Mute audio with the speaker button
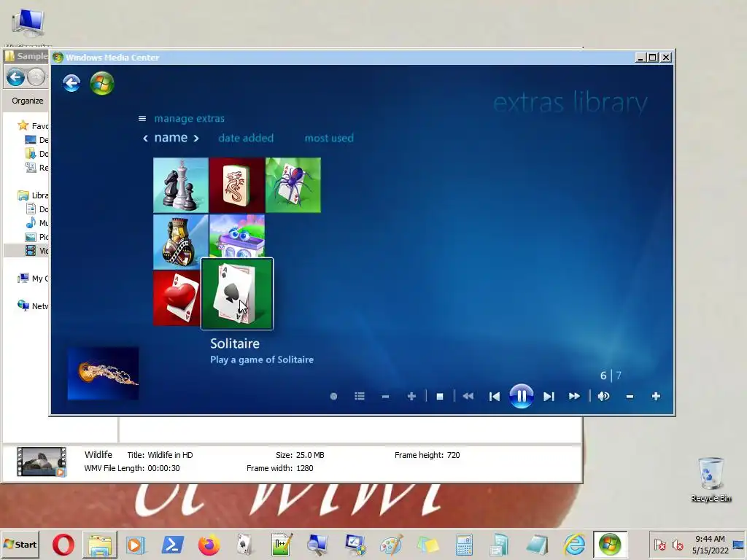Viewport: 747px width, 560px height. pos(603,396)
